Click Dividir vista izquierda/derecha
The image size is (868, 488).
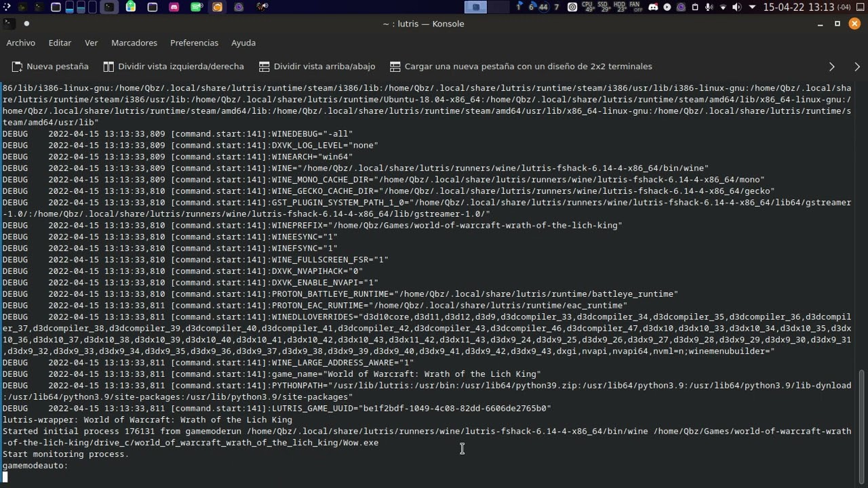coord(174,66)
